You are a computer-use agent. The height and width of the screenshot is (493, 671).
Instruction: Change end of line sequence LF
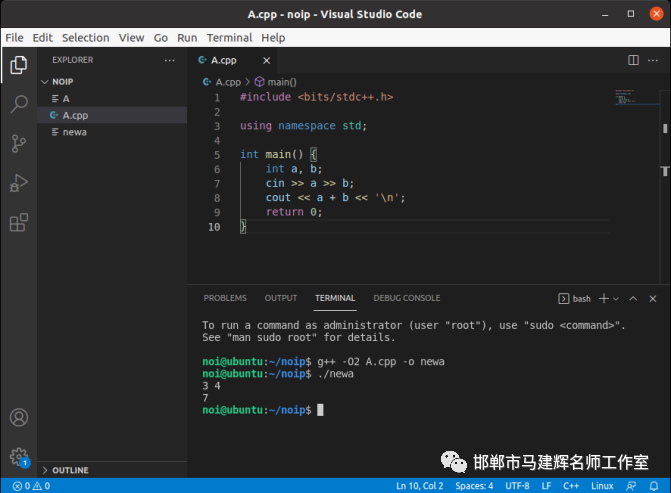click(x=546, y=486)
